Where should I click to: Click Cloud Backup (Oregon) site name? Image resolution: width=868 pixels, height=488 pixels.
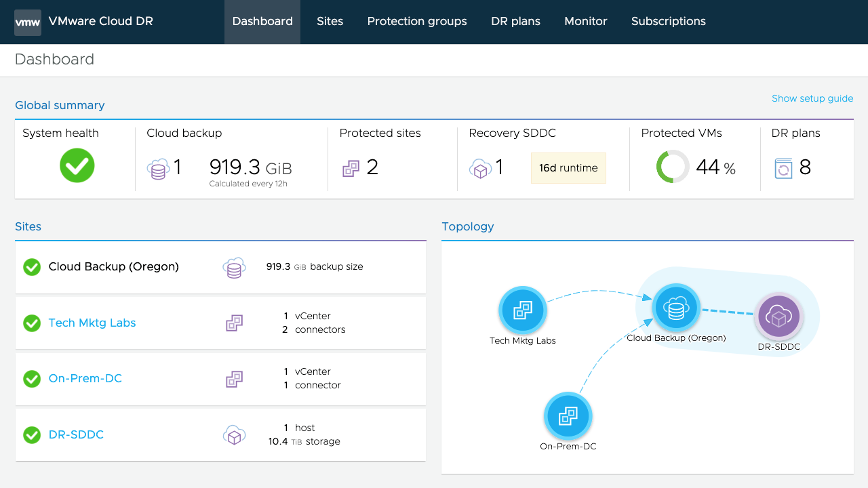tap(114, 266)
